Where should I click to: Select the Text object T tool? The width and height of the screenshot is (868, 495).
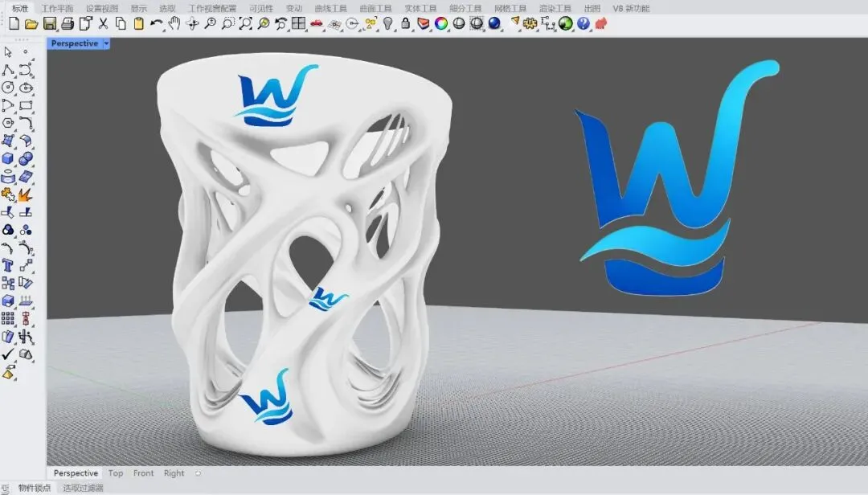(x=8, y=265)
